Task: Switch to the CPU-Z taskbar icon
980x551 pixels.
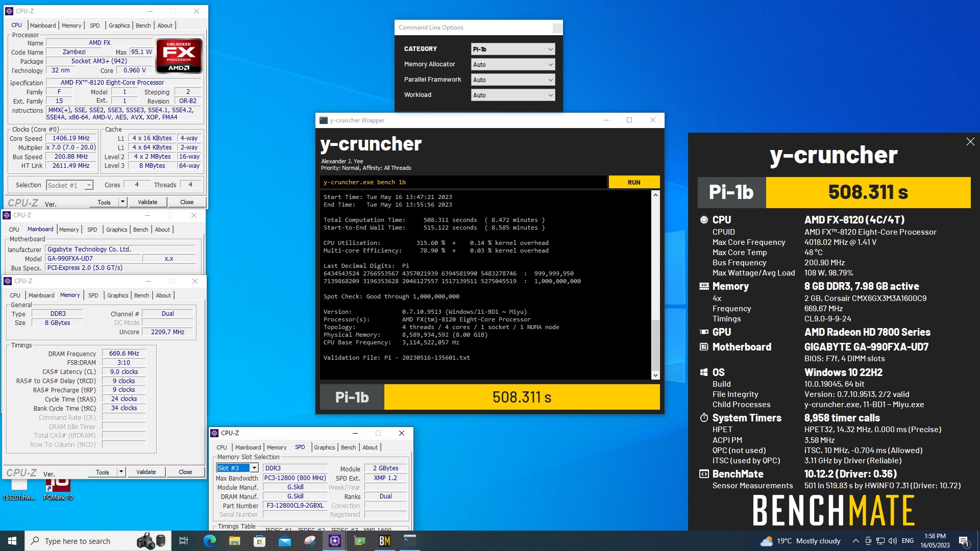Action: tap(335, 541)
